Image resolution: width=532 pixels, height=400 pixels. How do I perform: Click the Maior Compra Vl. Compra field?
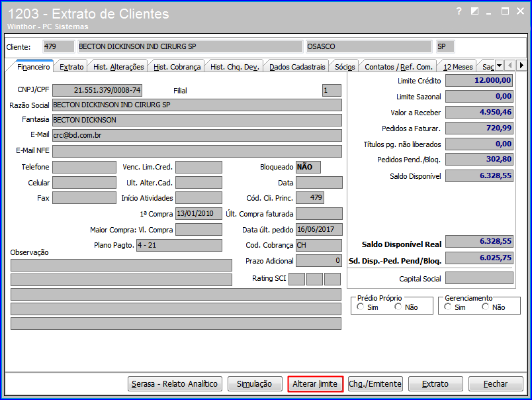coord(199,230)
